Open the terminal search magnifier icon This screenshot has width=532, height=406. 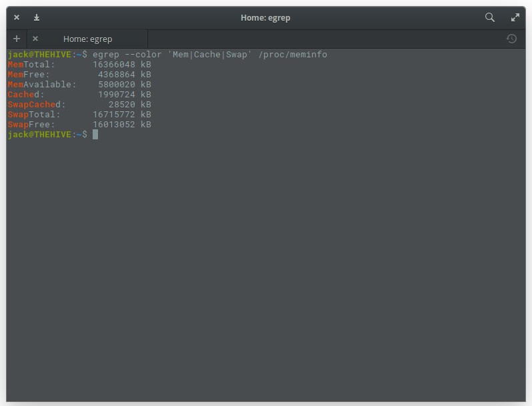[x=490, y=17]
